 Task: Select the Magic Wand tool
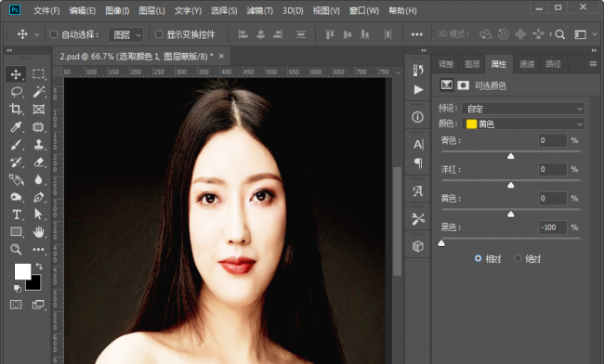[x=38, y=92]
